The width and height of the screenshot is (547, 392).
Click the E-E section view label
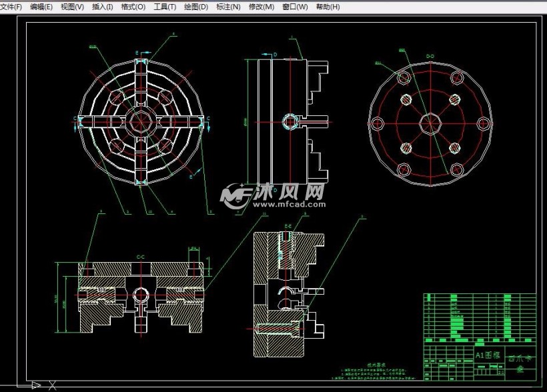point(288,227)
